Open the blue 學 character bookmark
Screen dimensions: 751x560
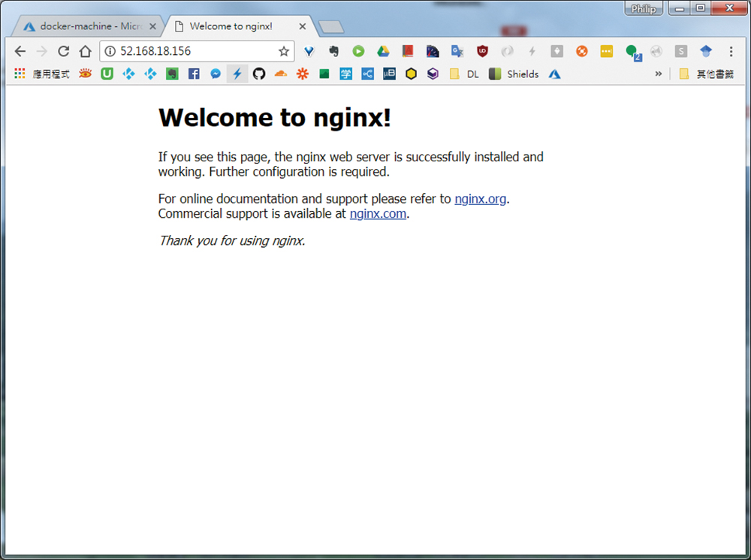pos(345,74)
